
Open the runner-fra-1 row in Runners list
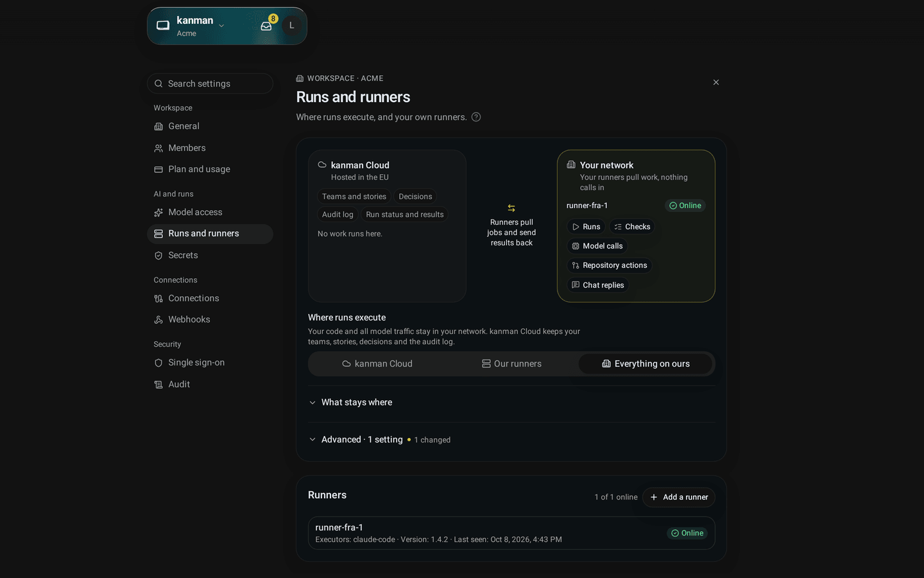click(x=511, y=533)
